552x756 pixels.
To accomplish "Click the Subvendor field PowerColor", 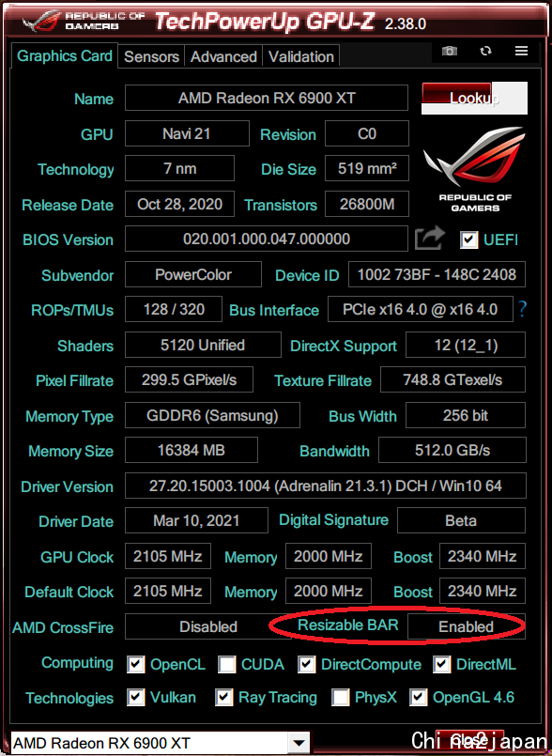I will pyautogui.click(x=193, y=274).
